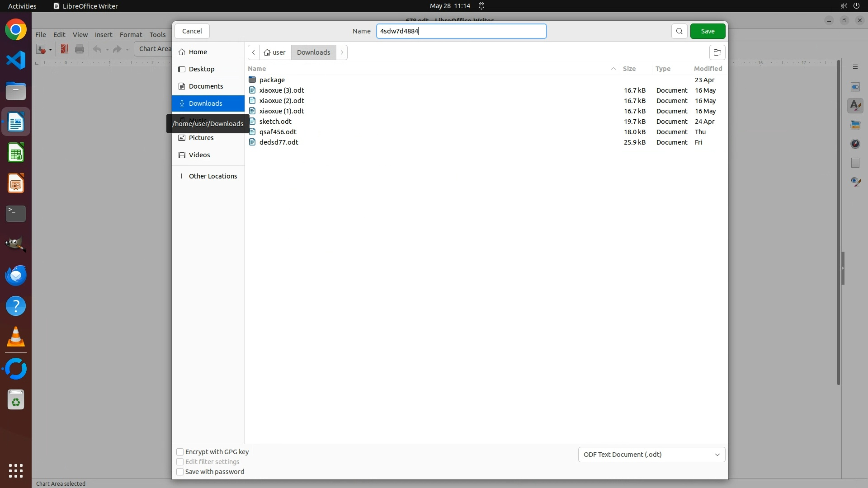Select Documents in the places sidebar
This screenshot has height=488, width=868.
[x=206, y=86]
